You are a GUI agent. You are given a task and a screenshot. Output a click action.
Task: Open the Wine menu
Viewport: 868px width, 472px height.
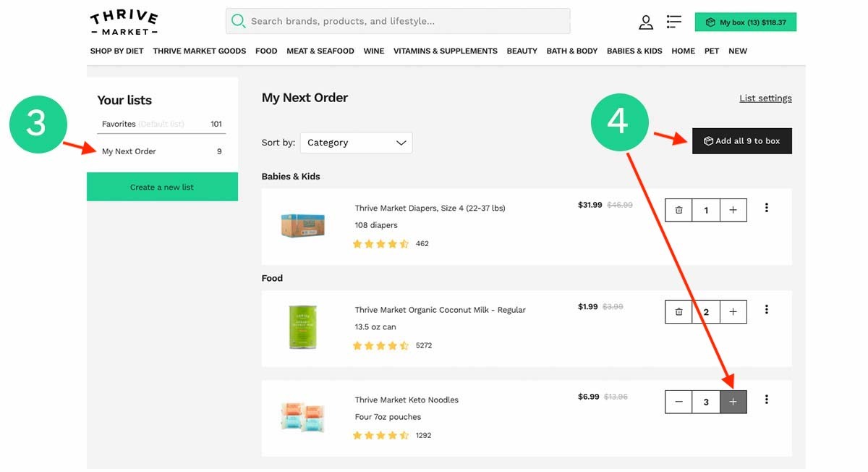[x=374, y=51]
